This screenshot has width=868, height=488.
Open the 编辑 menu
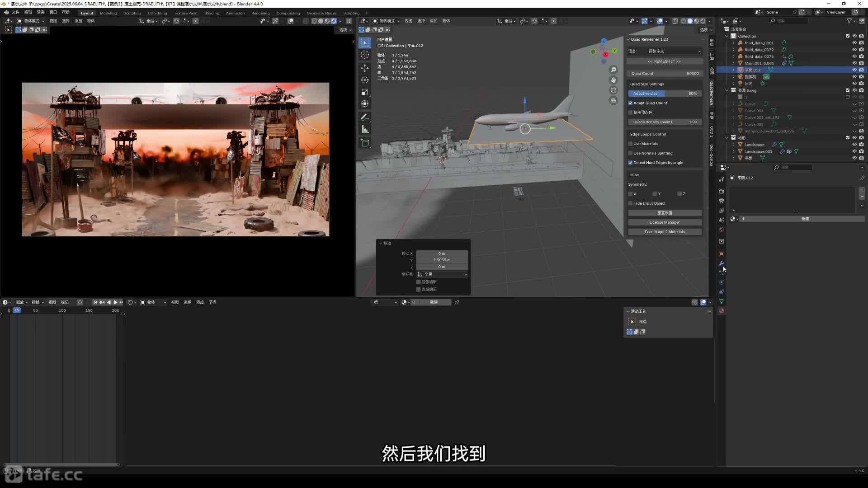(x=28, y=12)
